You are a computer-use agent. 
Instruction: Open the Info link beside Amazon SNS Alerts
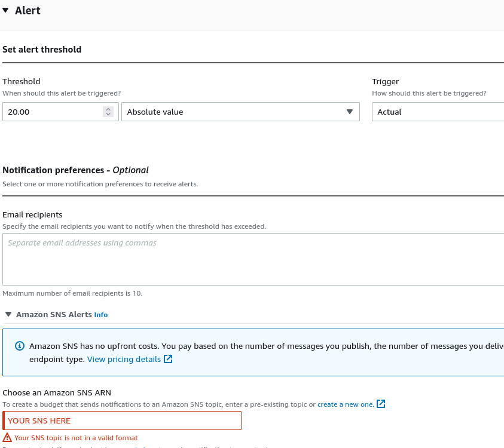100,314
